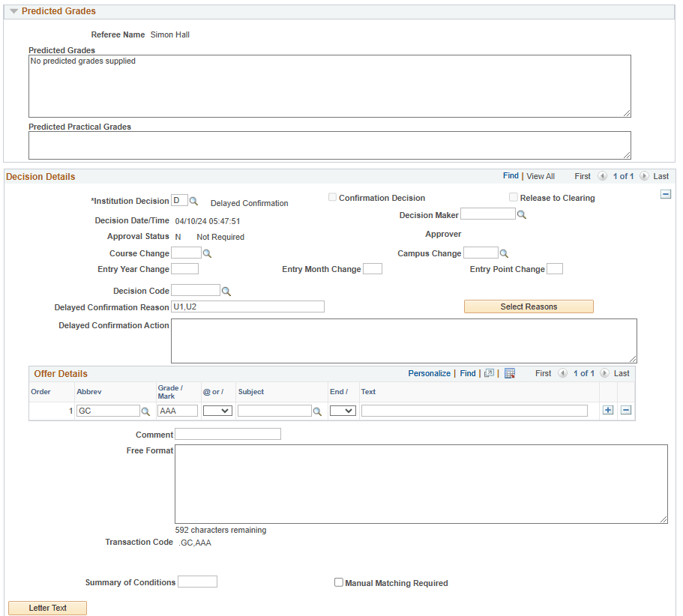This screenshot has width=683, height=616.
Task: Sort by Order column header
Action: (40, 391)
